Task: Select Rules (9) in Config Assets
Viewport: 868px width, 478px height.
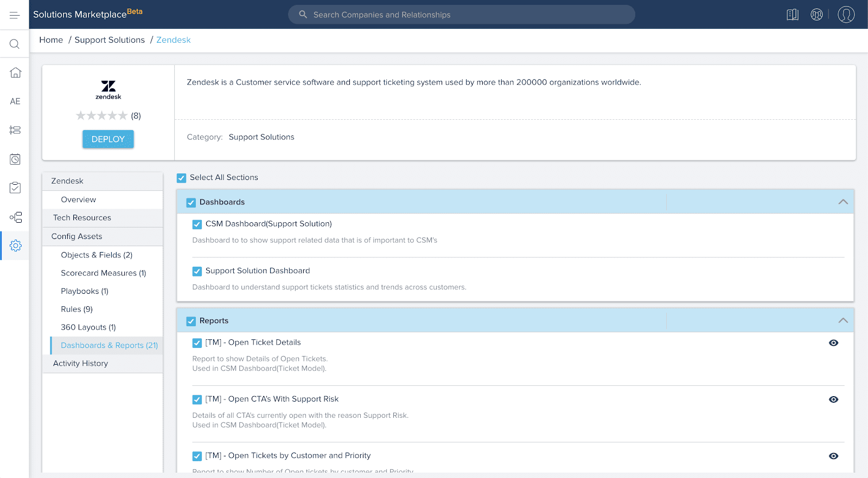Action: point(76,309)
